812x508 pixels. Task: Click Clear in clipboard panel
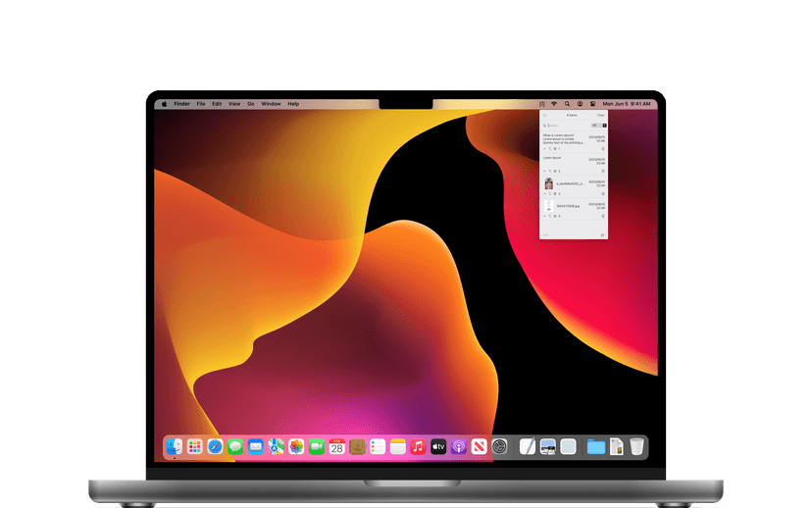[601, 115]
